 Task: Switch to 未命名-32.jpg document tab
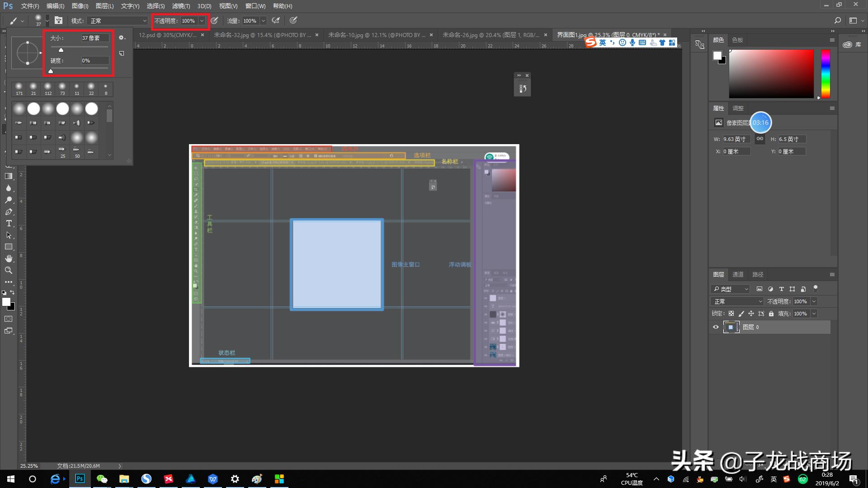pyautogui.click(x=262, y=35)
